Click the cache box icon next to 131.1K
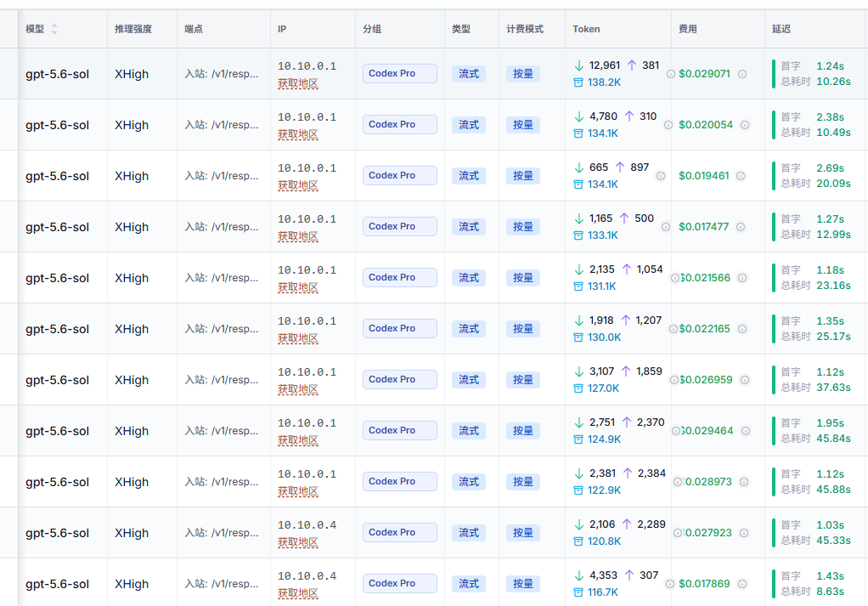 (578, 286)
